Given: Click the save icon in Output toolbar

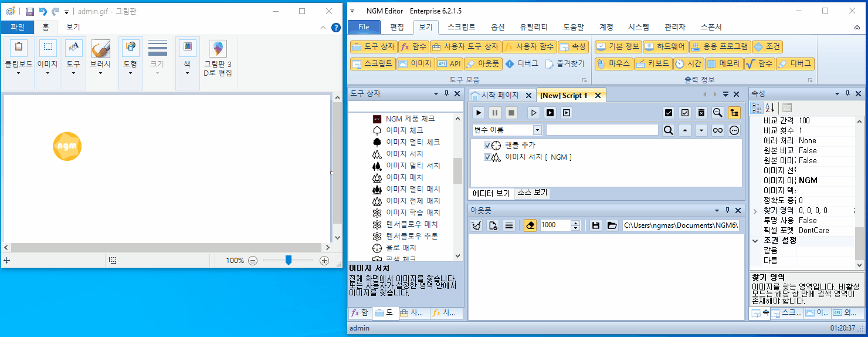Looking at the screenshot, I should coord(596,225).
